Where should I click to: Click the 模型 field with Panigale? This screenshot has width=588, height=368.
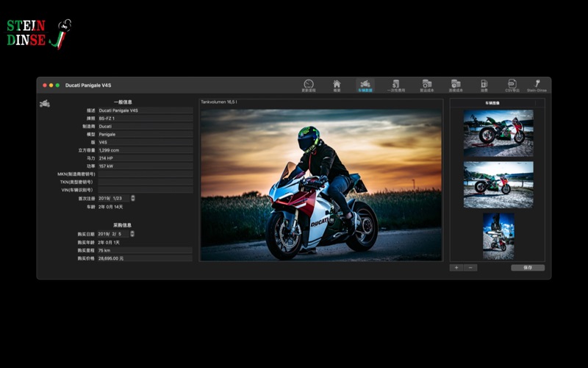145,134
